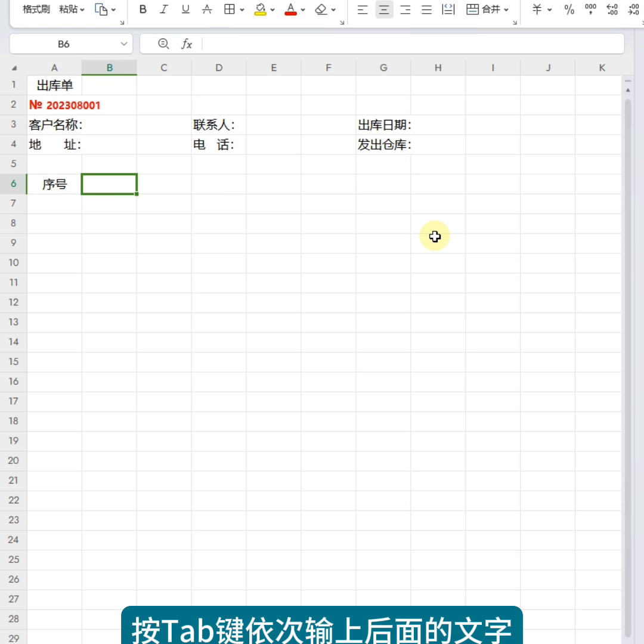Open the alignment settings dialog launcher

pos(515,23)
